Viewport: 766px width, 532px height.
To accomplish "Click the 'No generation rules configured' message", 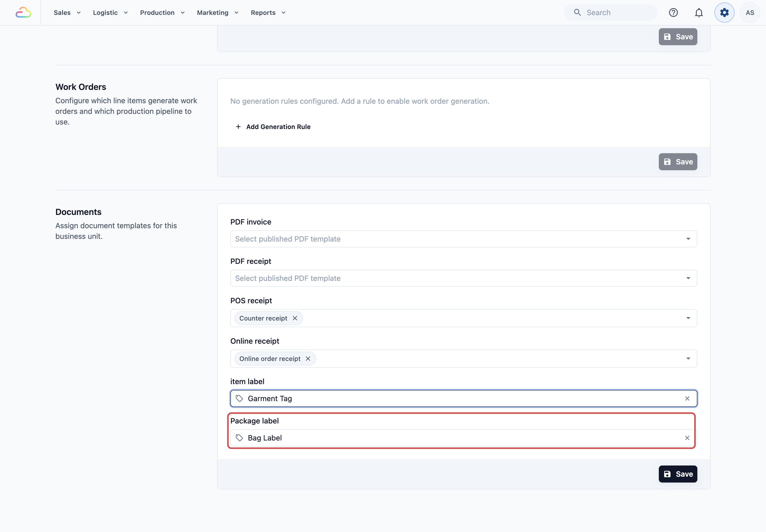I will click(x=360, y=101).
